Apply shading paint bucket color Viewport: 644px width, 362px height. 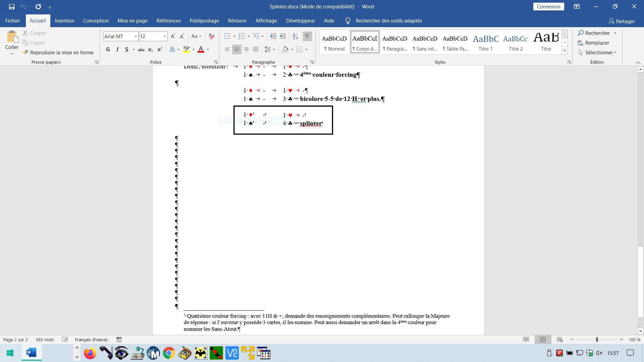click(x=285, y=49)
